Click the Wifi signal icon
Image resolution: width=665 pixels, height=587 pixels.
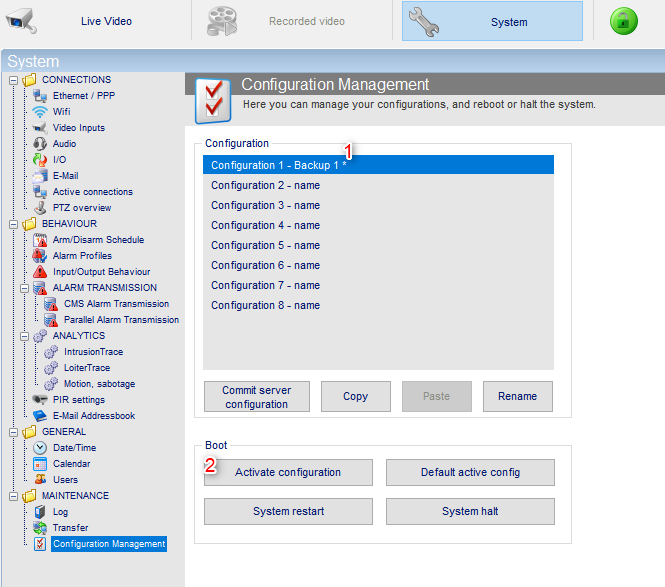pos(40,112)
